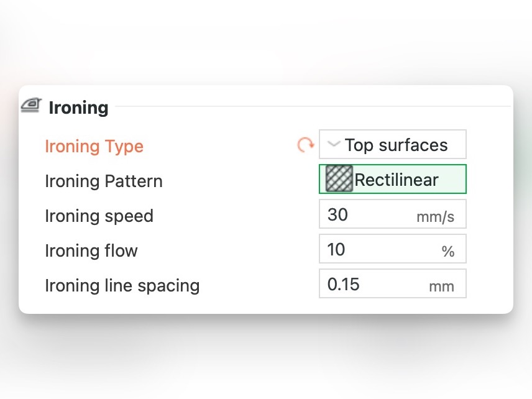Click the bold Ironing section title
This screenshot has height=399, width=532.
(78, 108)
